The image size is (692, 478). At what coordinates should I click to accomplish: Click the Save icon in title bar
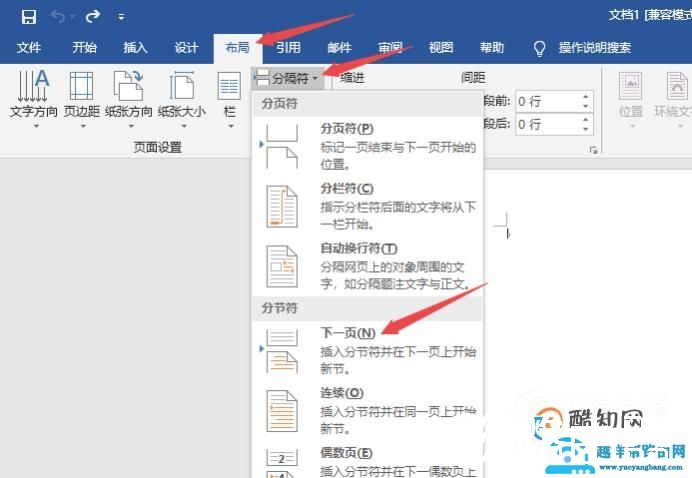29,17
